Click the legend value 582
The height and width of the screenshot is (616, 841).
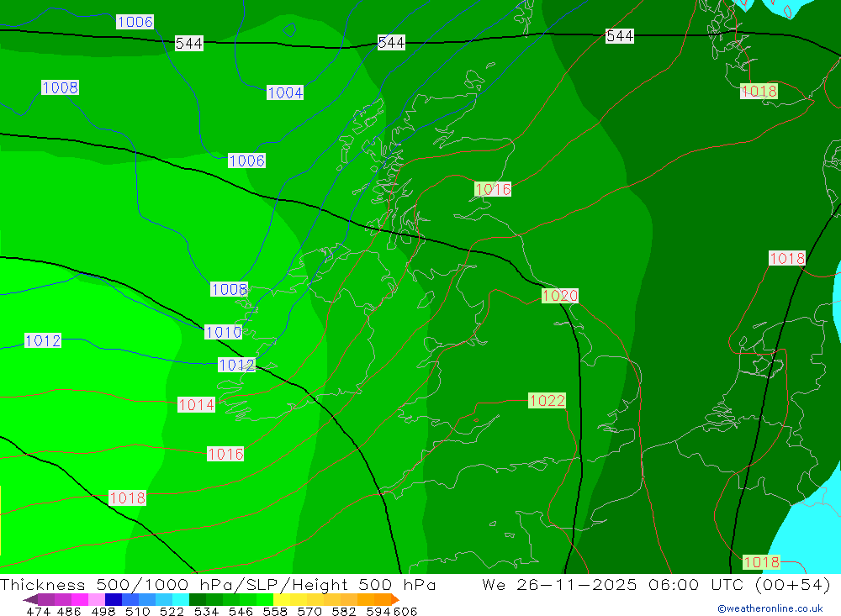click(x=344, y=612)
